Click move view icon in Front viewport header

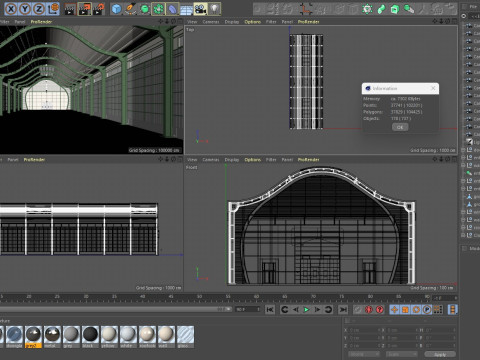[x=434, y=159]
